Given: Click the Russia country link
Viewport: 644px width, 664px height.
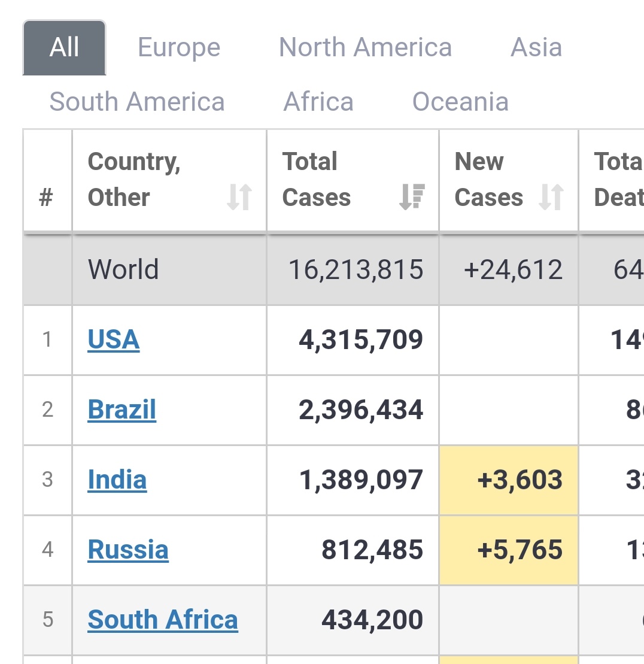Looking at the screenshot, I should click(128, 550).
